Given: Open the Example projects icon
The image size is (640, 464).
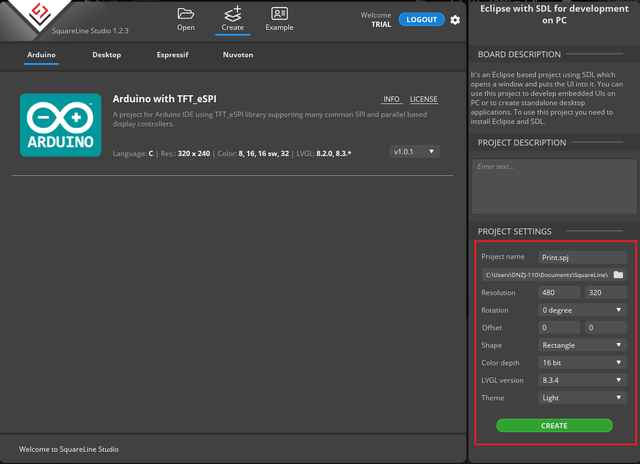Looking at the screenshot, I should (279, 19).
